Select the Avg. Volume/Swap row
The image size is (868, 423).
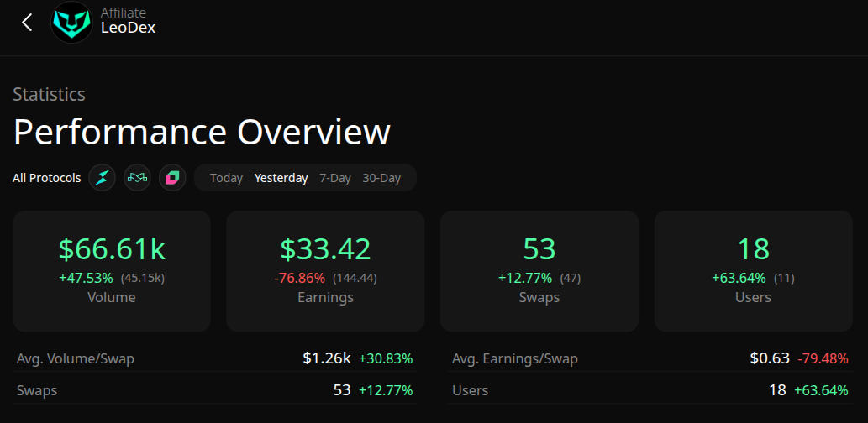tap(215, 358)
